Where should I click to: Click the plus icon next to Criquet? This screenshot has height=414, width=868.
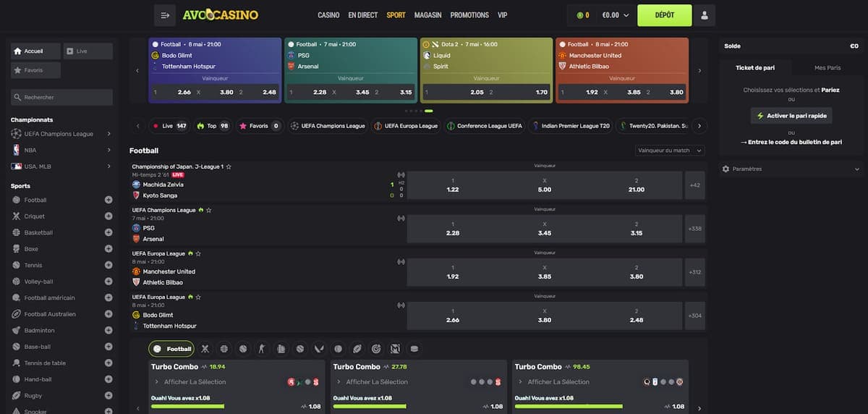(x=109, y=216)
